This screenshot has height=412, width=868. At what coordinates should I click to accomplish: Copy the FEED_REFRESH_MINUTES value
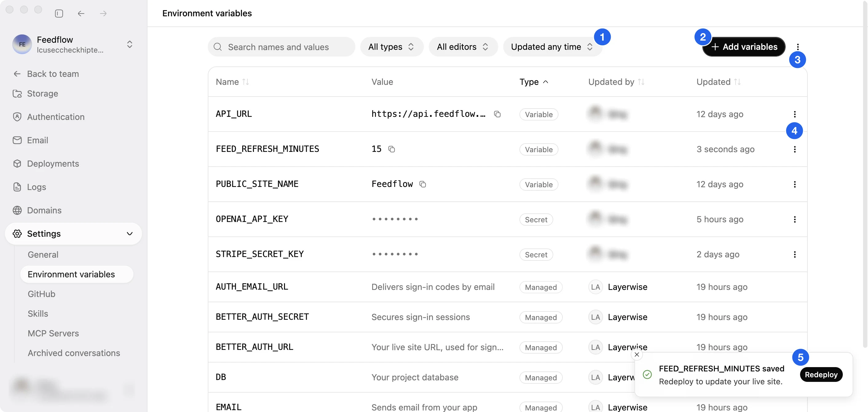[391, 149]
